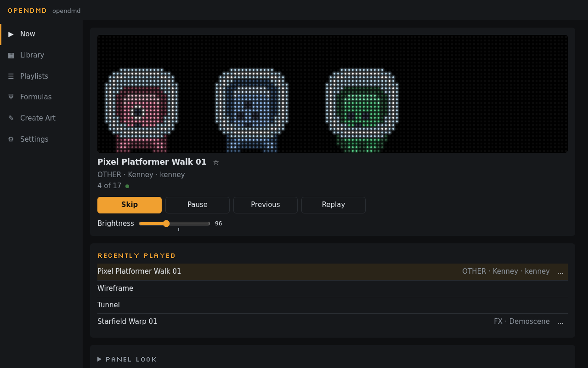Screen dimensions: 588x368
Task: Click the "opendmd" text in header
Action: [x=67, y=11]
